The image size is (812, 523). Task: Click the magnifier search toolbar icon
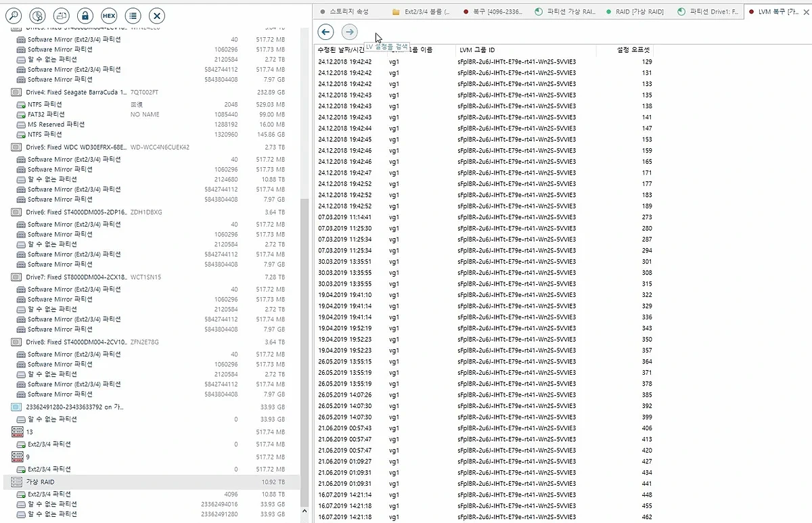pos(14,15)
